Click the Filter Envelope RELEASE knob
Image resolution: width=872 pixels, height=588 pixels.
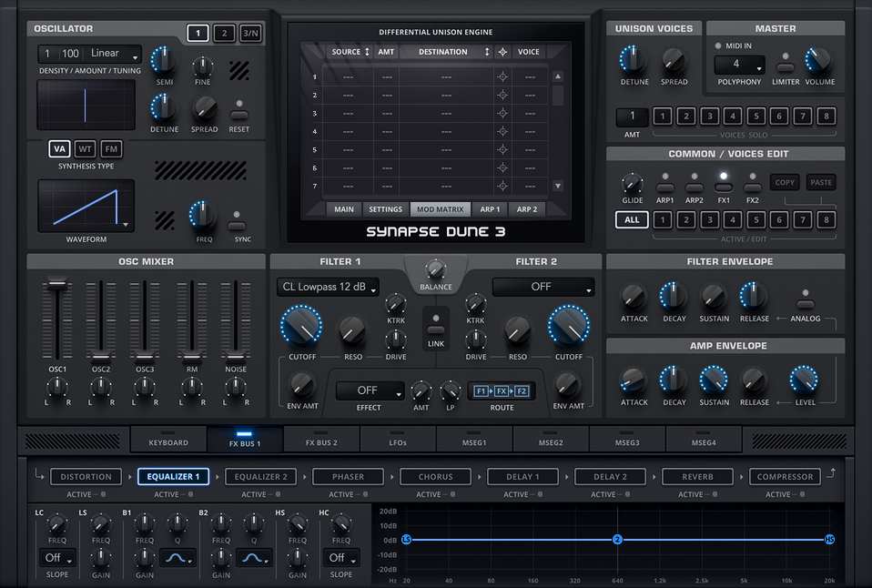(754, 296)
